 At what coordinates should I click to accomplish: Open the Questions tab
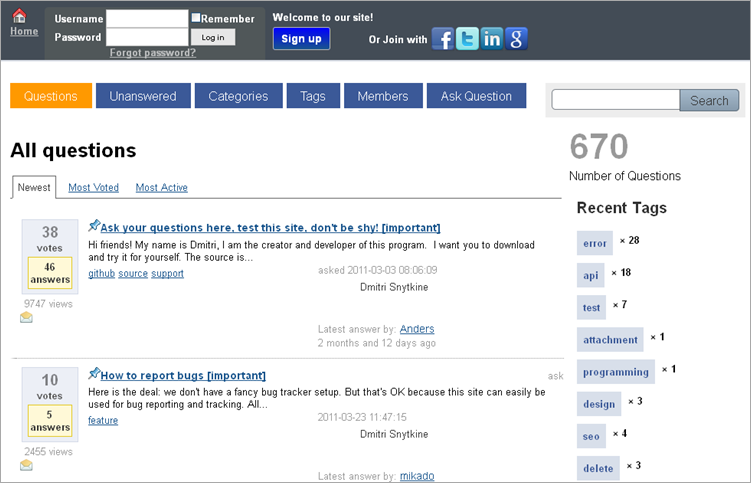[51, 96]
